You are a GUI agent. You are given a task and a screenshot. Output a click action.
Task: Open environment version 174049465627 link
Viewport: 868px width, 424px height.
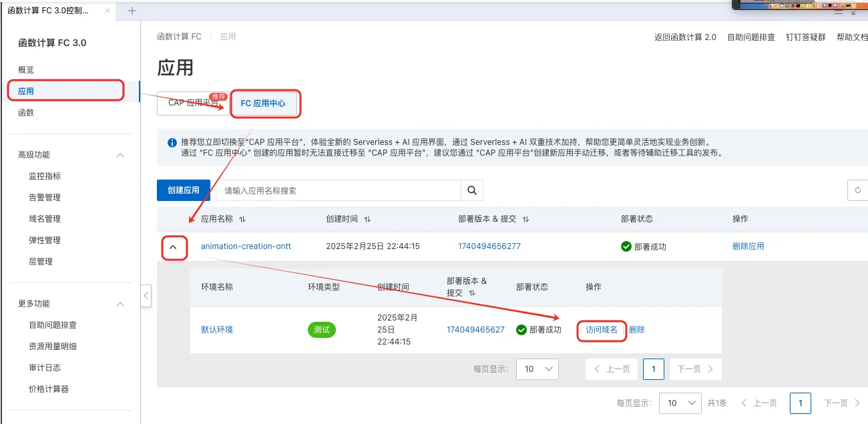click(475, 330)
